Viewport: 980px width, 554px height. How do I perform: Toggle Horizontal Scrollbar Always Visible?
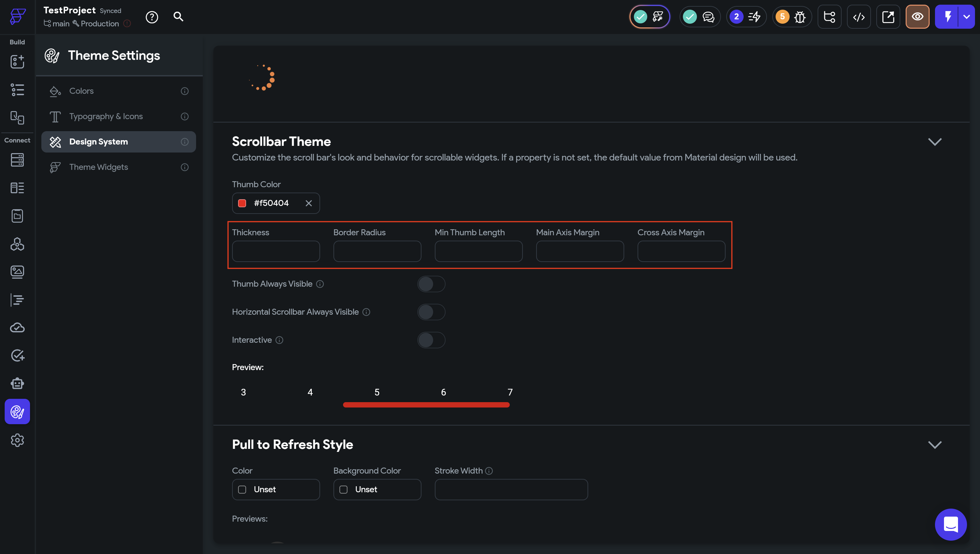point(431,312)
